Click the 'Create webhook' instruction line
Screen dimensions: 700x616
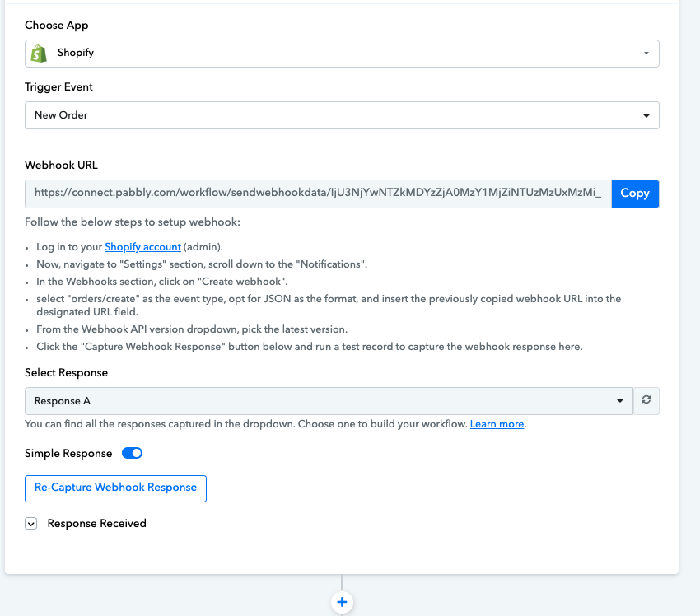click(x=162, y=282)
